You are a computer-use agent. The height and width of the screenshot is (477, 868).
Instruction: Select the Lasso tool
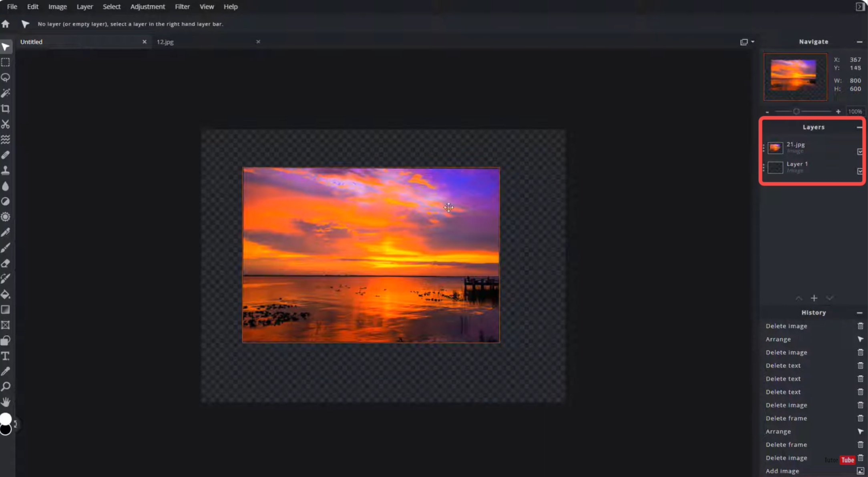pos(6,78)
